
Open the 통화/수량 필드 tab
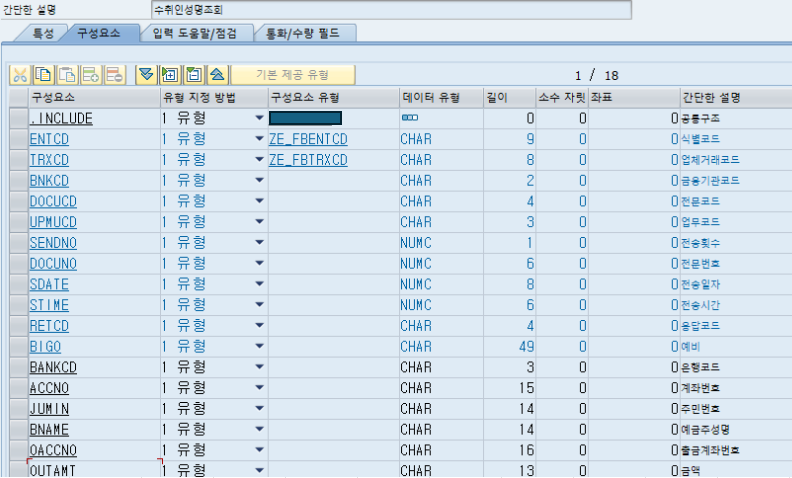pos(303,33)
